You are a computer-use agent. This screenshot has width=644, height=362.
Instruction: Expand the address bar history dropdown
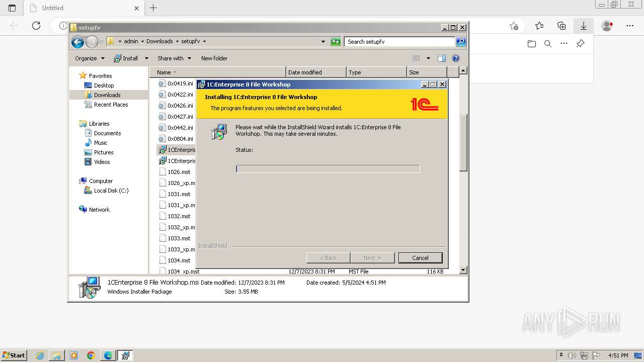(x=323, y=42)
